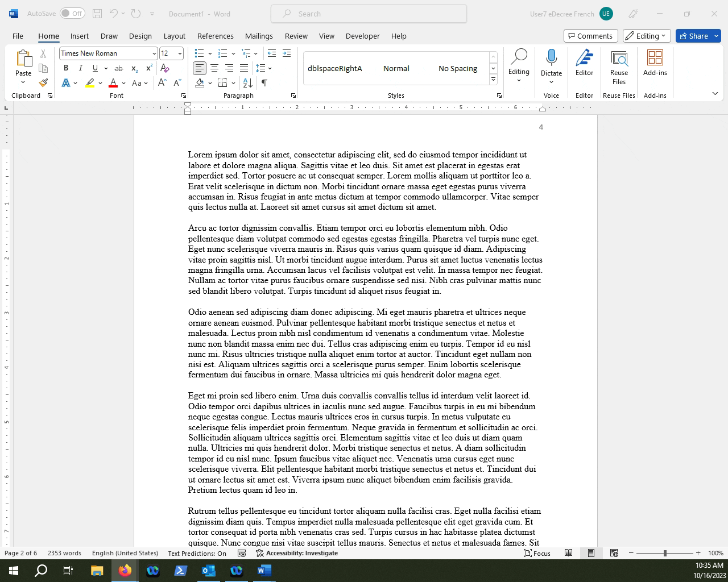Toggle the AutoSave switch
The width and height of the screenshot is (728, 582).
coord(72,14)
